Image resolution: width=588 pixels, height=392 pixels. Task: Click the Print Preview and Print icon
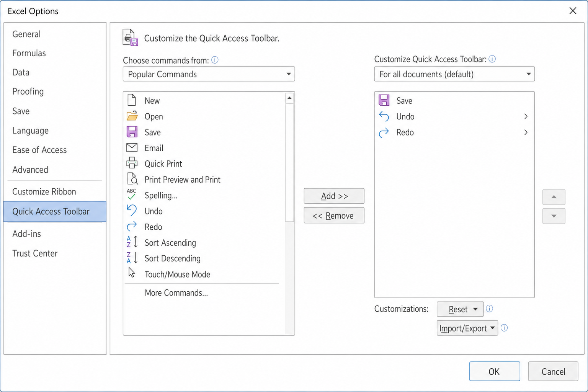coord(132,179)
